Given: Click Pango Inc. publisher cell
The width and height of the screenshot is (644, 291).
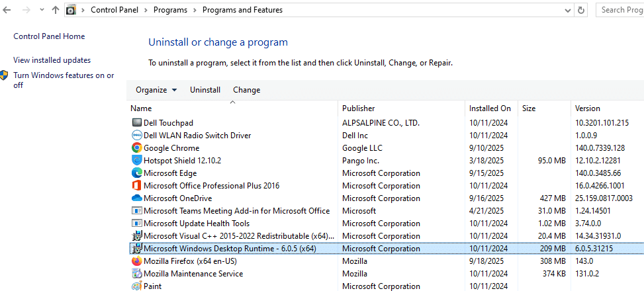Looking at the screenshot, I should coord(361,161).
